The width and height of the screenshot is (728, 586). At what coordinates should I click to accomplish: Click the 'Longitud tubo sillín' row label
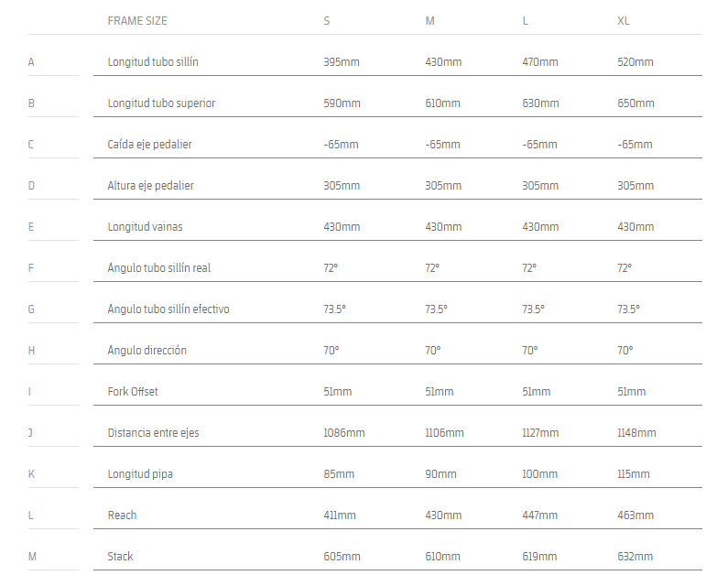point(153,62)
